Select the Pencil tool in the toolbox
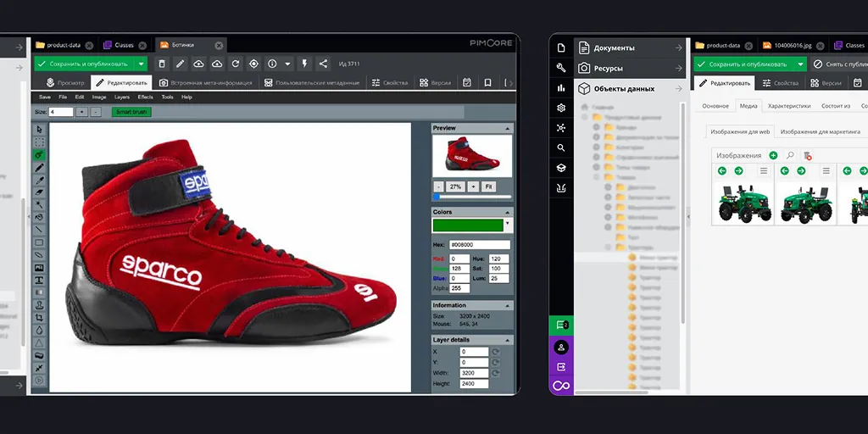The image size is (868, 434). pyautogui.click(x=39, y=167)
